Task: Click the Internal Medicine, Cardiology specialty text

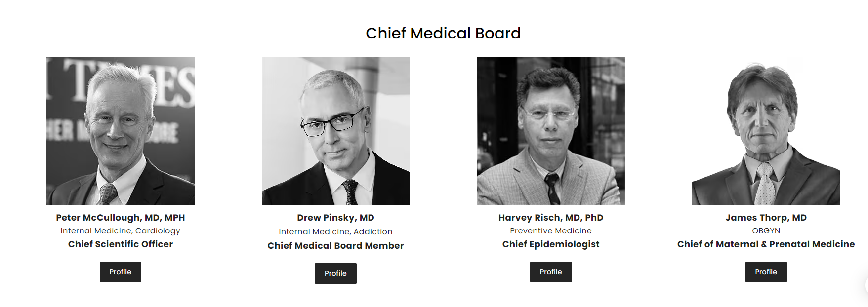Action: (121, 231)
